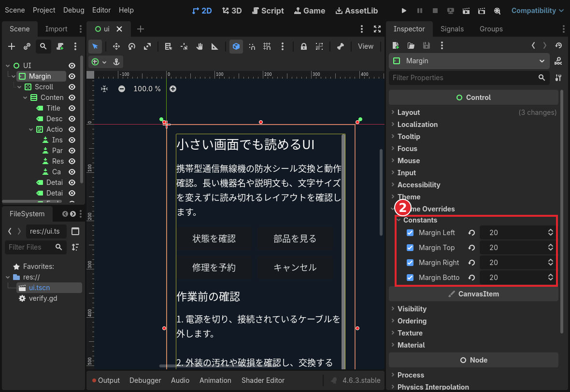Collapse the Constants subsection
Image resolution: width=570 pixels, height=392 pixels.
point(476,220)
